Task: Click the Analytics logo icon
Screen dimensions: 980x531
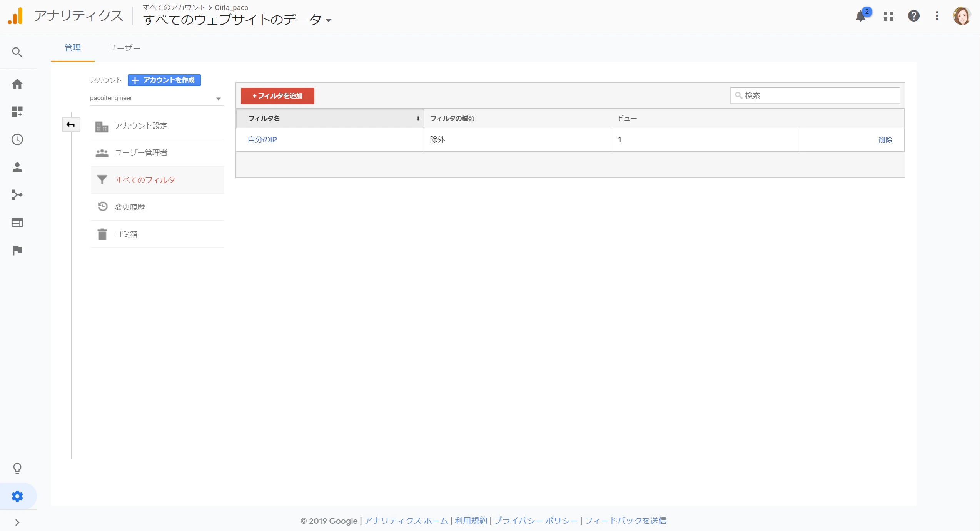Action: (15, 16)
